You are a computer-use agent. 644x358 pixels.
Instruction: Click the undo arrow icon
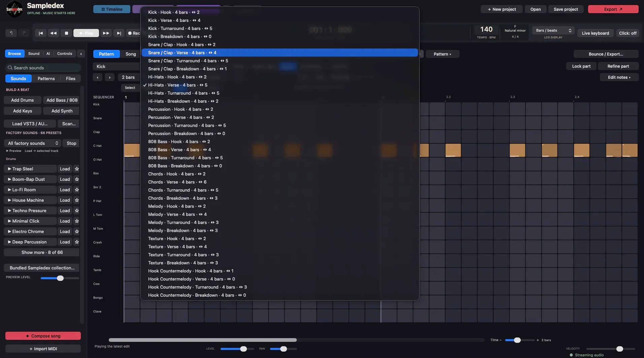(x=11, y=33)
